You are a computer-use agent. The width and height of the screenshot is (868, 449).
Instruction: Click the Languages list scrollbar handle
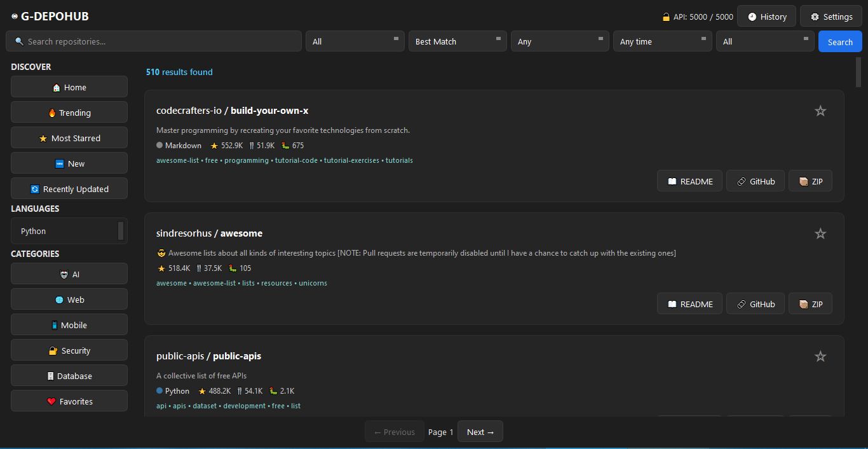(x=121, y=231)
